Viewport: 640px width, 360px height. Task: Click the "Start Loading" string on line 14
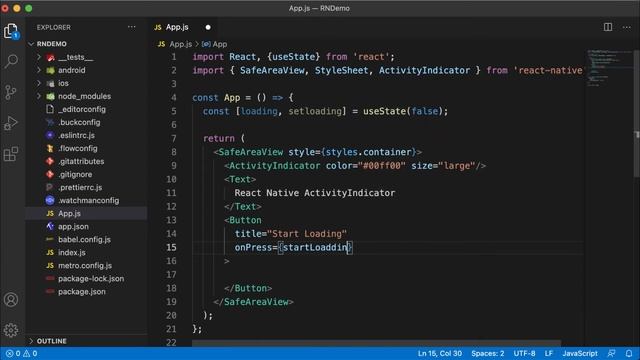pyautogui.click(x=307, y=234)
